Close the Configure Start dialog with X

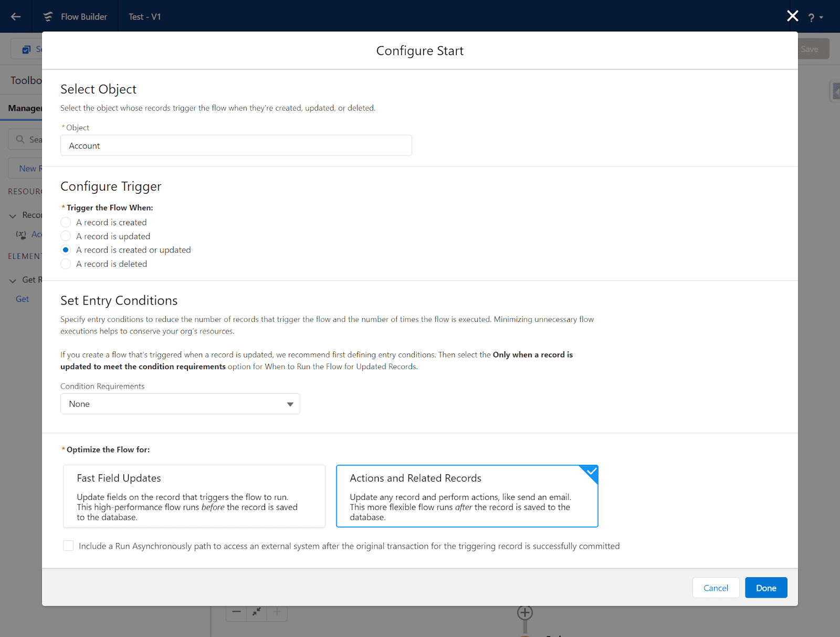792,16
